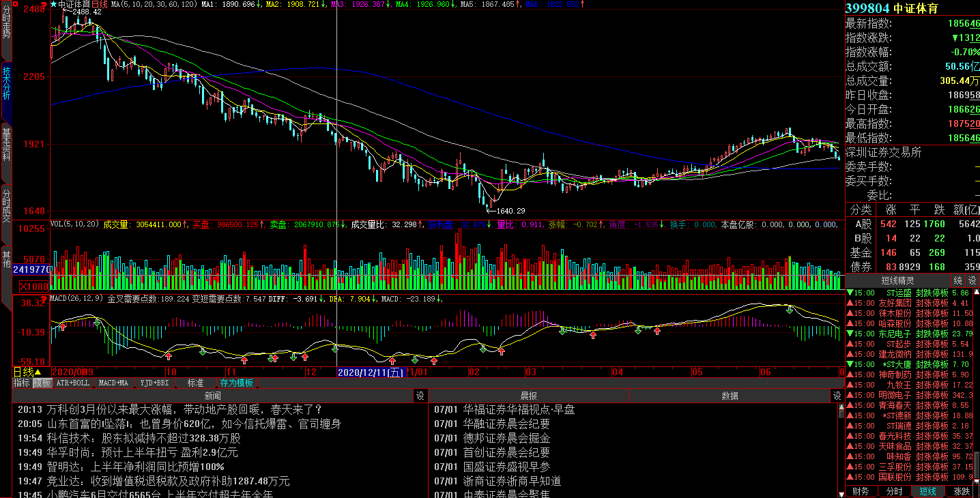980x498 pixels.
Task: Click the 统 statistics button in 短线精灵
Action: 958,280
